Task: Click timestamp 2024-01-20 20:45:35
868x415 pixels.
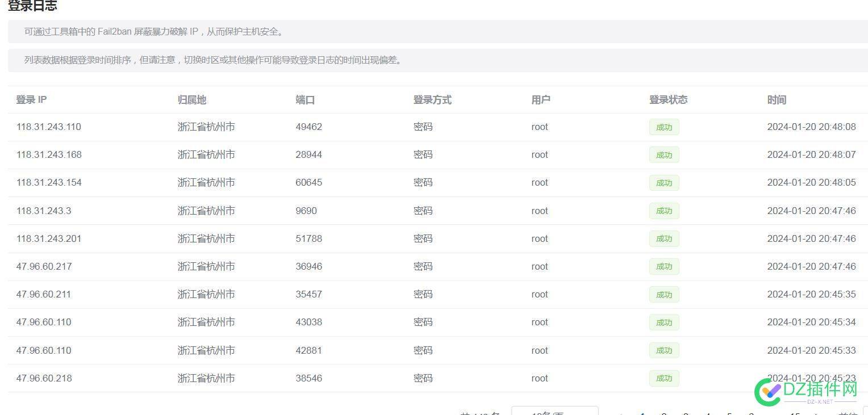Action: point(811,295)
